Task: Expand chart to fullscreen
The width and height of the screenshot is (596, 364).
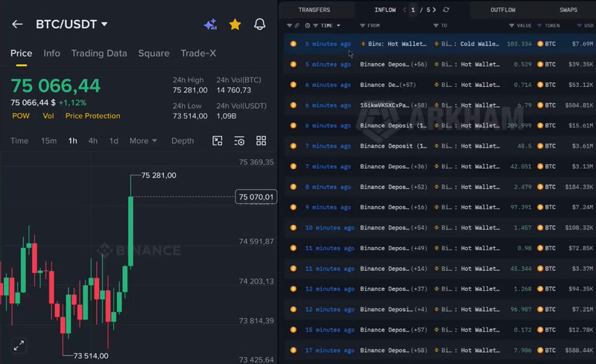Action: (19, 345)
